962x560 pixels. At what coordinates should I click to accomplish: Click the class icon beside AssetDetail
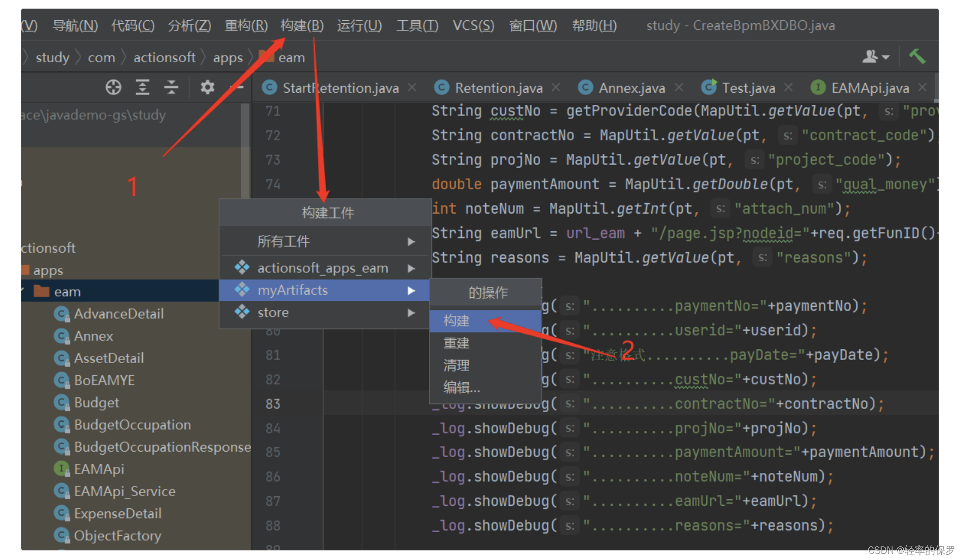[x=62, y=358]
